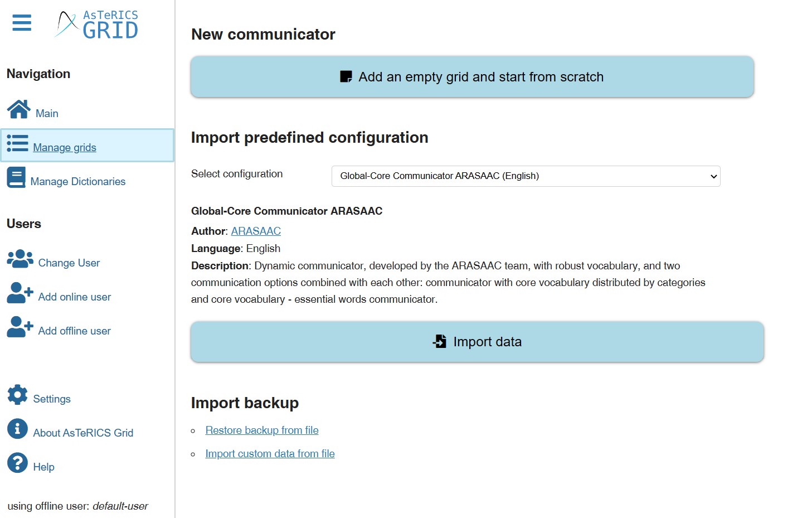Click the Language: English text
This screenshot has width=812, height=518.
coord(236,249)
